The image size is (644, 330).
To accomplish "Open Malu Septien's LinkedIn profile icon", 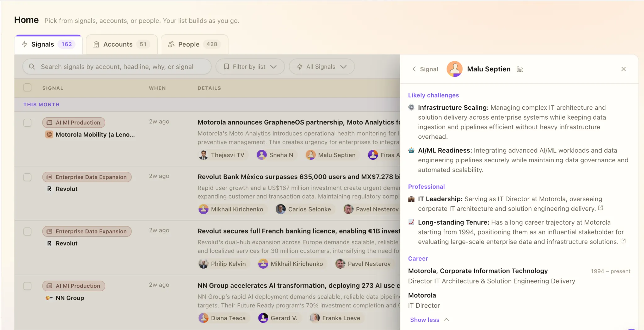I will pyautogui.click(x=520, y=69).
